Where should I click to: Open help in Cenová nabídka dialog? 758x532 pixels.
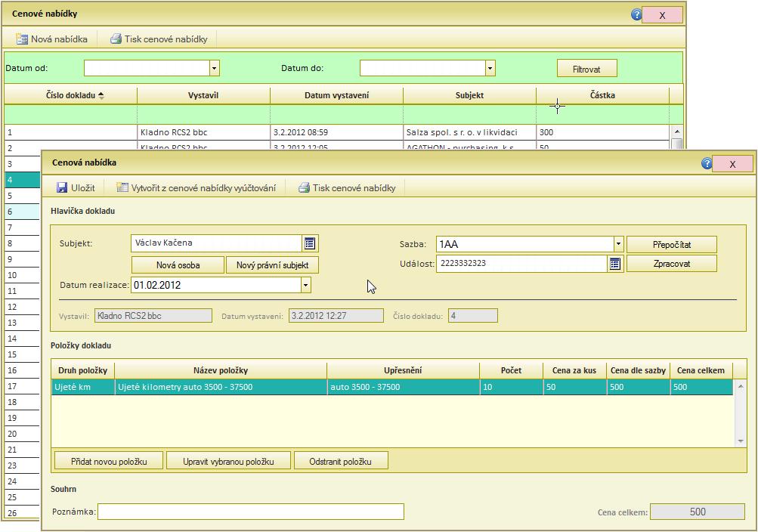[707, 163]
